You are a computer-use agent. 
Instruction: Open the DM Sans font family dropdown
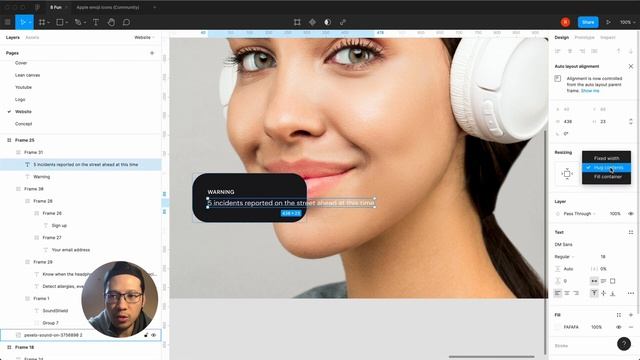564,244
